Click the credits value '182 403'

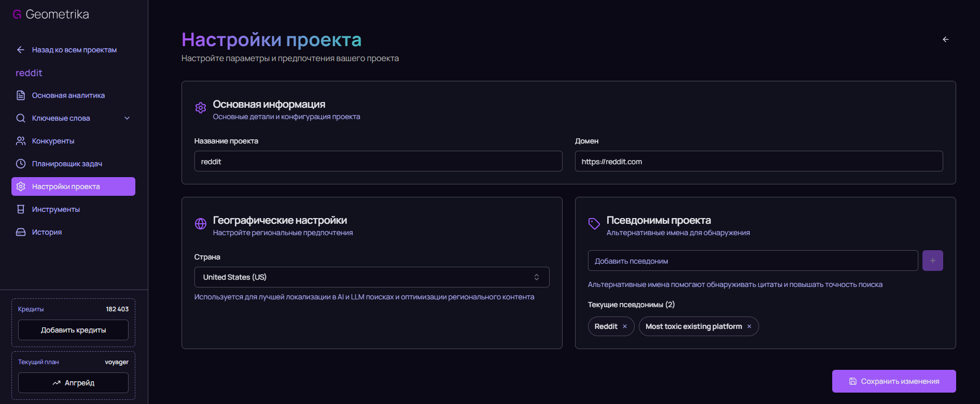[x=117, y=309]
